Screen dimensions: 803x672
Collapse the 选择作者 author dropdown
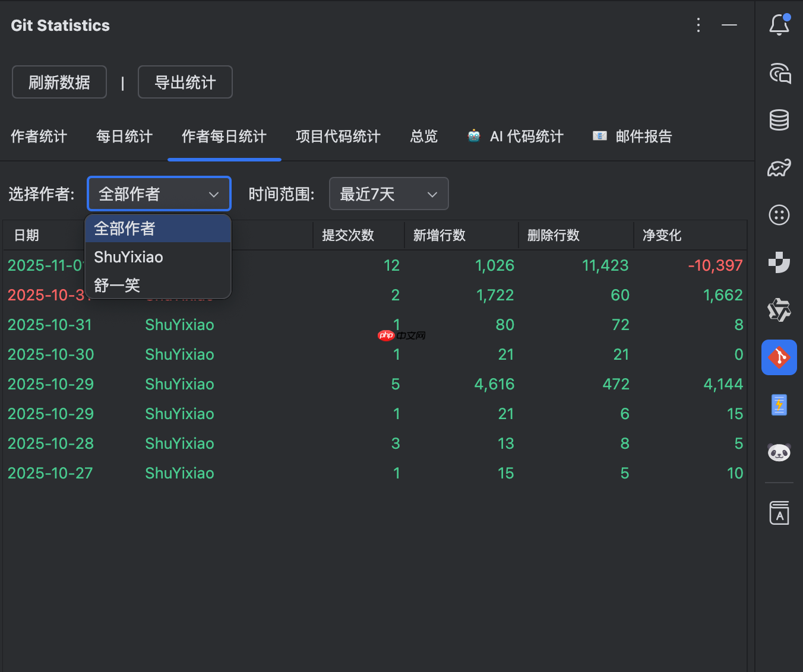coord(159,194)
